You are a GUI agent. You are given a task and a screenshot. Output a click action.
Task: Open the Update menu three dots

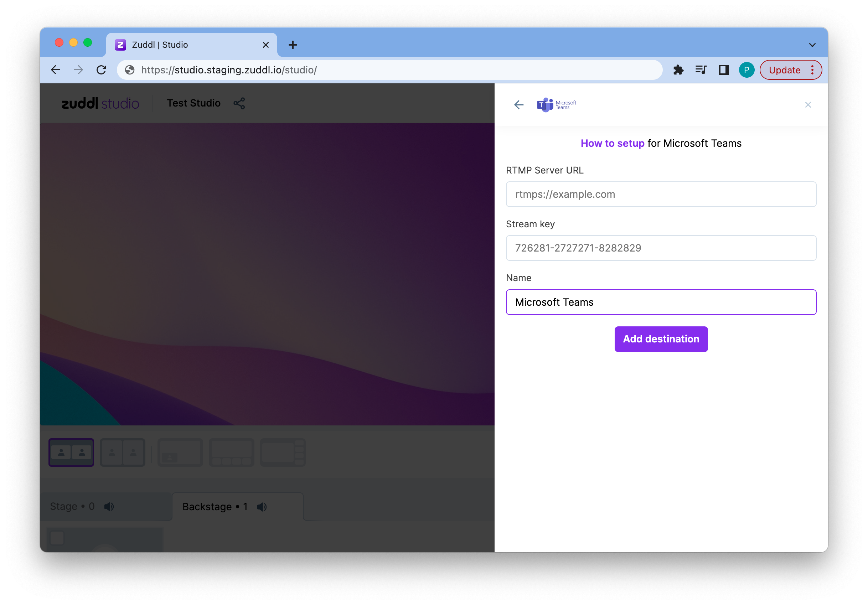(x=812, y=70)
